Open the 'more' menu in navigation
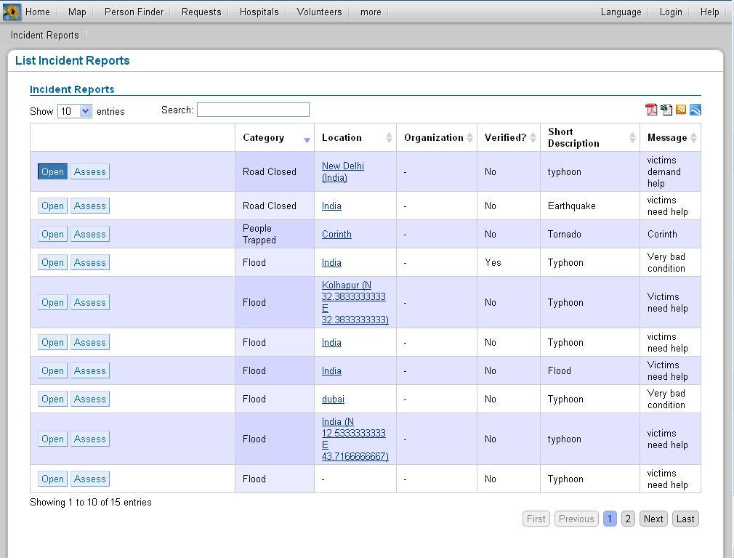 [x=371, y=12]
